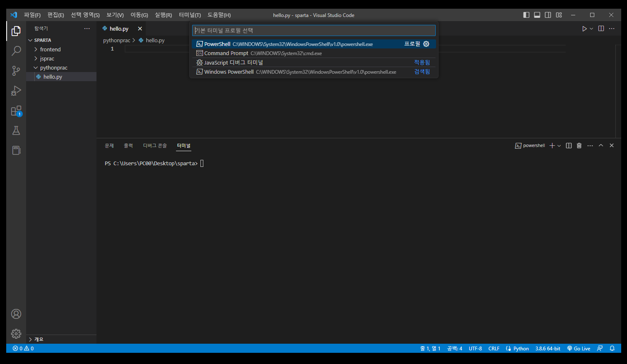Toggle primary sidebar layout icon
Image resolution: width=627 pixels, height=364 pixels.
(526, 15)
